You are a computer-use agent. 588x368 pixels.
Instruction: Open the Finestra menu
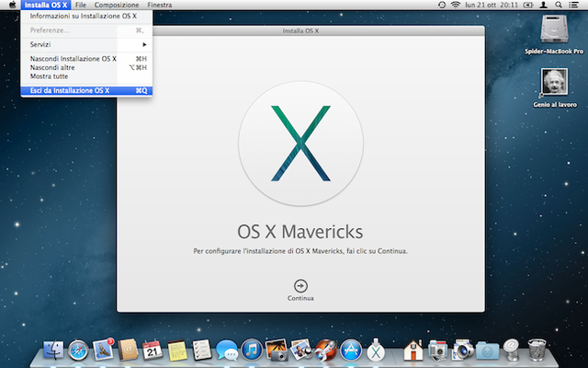click(160, 5)
